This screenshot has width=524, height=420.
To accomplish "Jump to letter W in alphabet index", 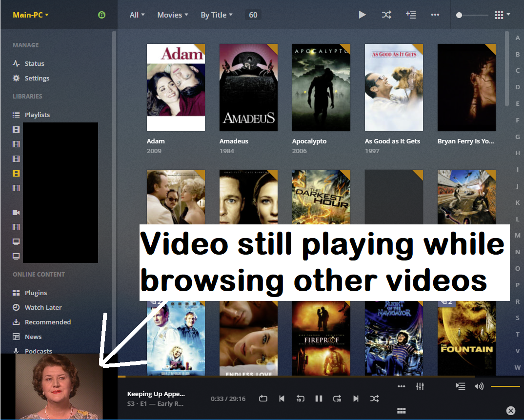I will point(517,367).
